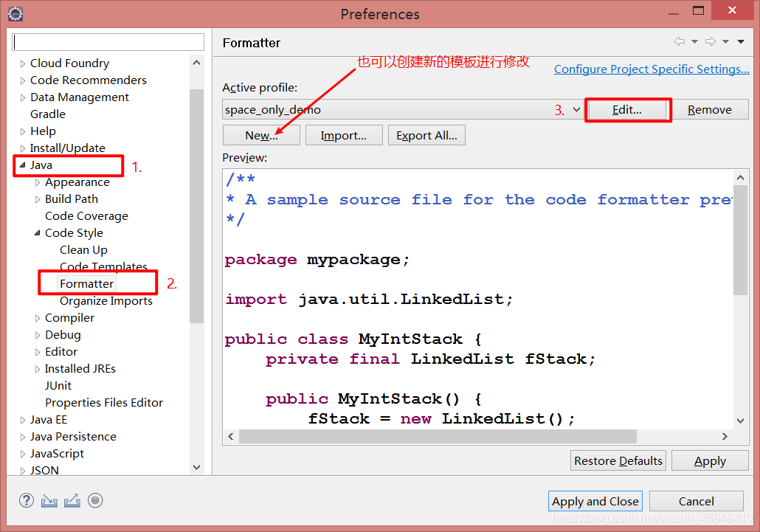Image resolution: width=760 pixels, height=532 pixels.
Task: Click the preview vertical scrollbar thumb
Action: (x=740, y=241)
